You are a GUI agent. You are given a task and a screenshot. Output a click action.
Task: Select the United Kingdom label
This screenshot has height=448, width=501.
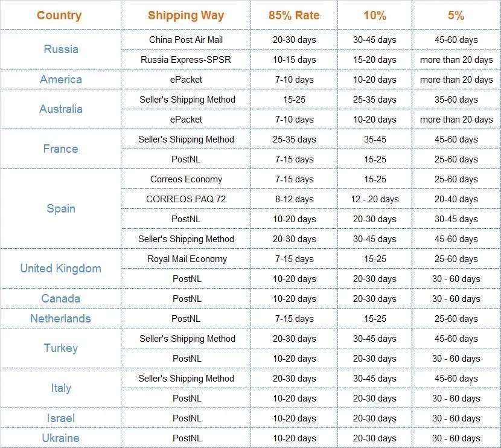coord(61,269)
